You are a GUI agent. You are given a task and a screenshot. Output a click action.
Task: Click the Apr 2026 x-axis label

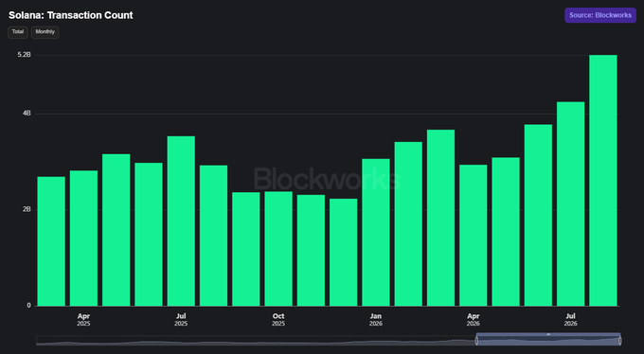(474, 320)
